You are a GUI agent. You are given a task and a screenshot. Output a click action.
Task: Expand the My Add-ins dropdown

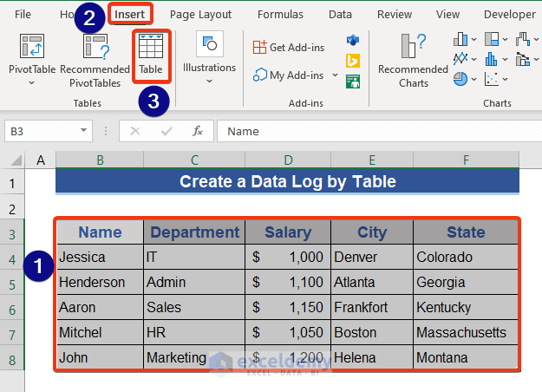[336, 75]
